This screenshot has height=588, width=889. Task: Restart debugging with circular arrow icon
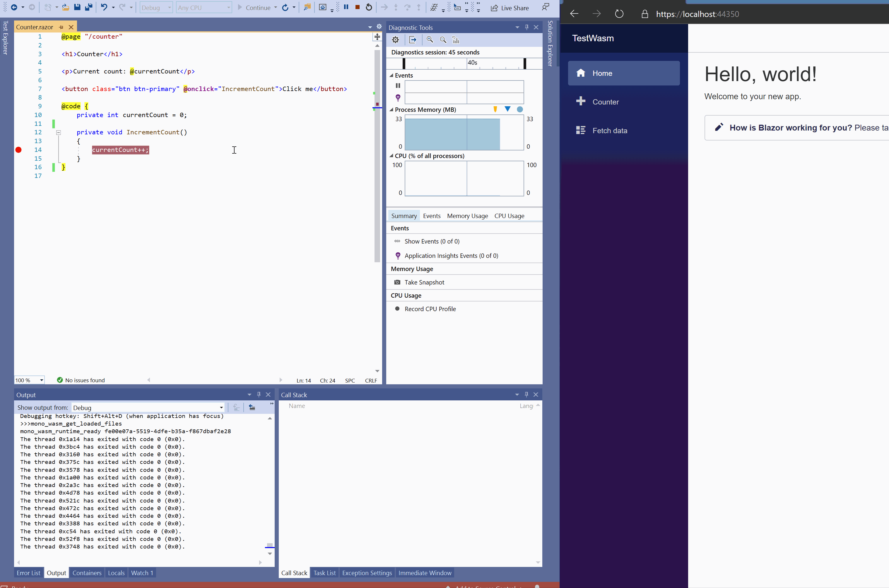[369, 7]
